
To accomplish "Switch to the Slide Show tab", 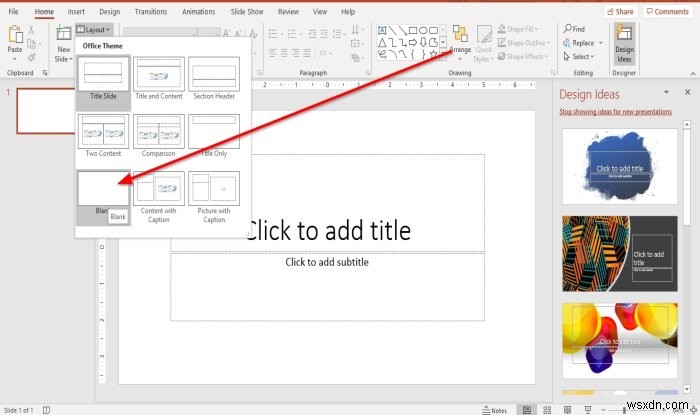I will [247, 12].
